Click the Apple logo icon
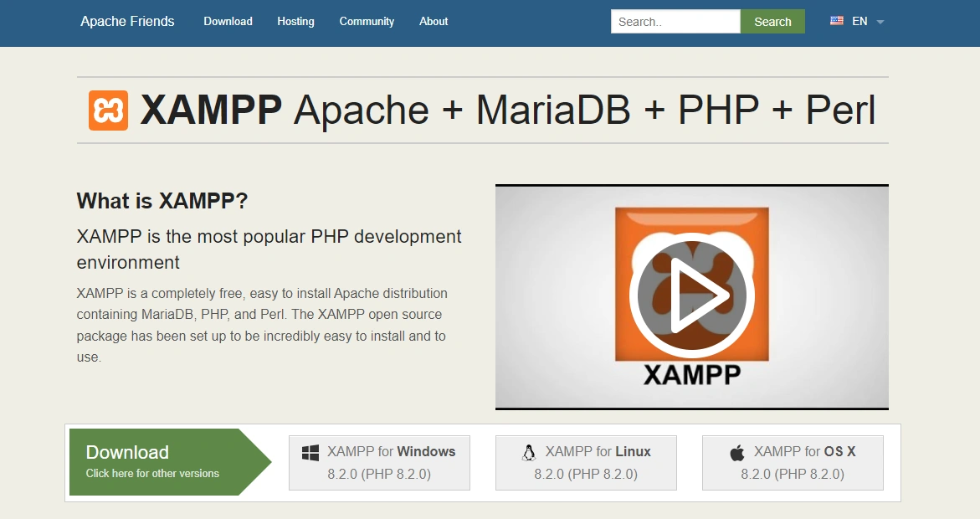 [x=737, y=452]
